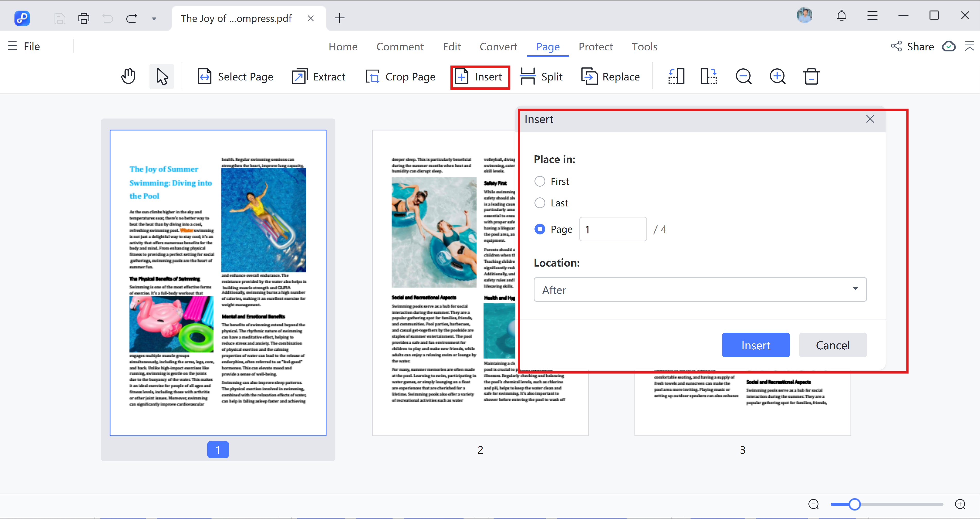This screenshot has width=980, height=519.
Task: Select the Hand tool icon
Action: click(128, 76)
